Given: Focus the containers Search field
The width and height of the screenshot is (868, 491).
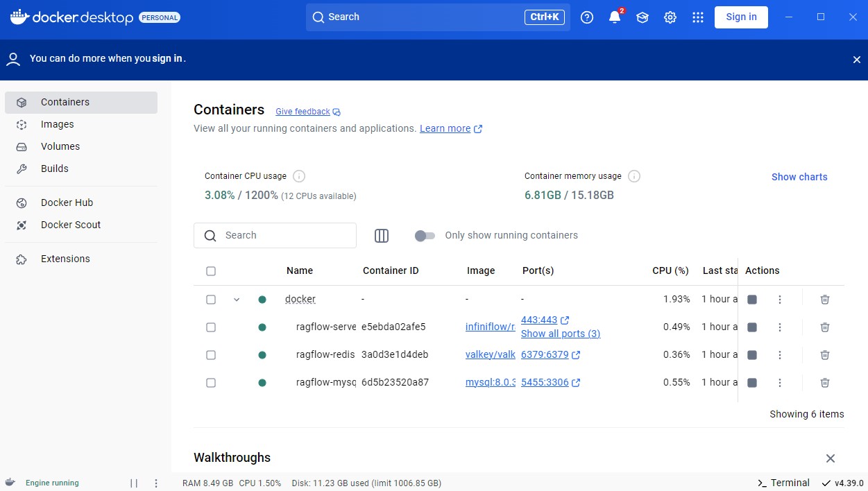Looking at the screenshot, I should point(275,236).
